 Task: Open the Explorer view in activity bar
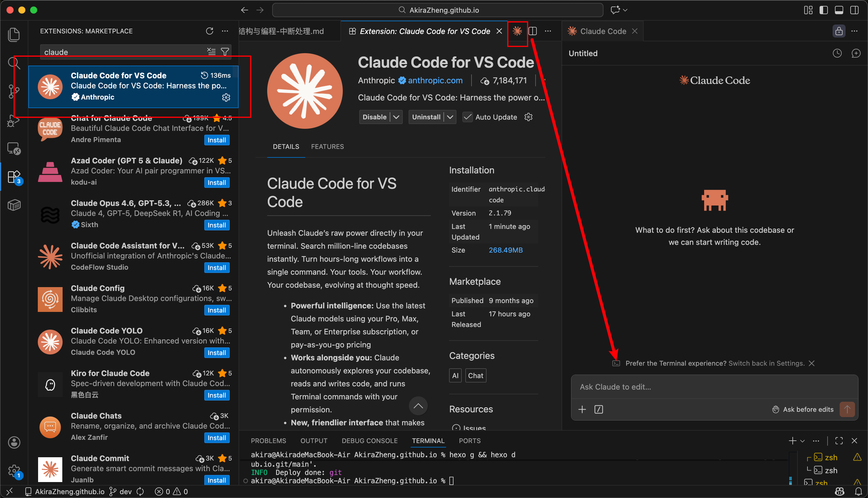14,35
